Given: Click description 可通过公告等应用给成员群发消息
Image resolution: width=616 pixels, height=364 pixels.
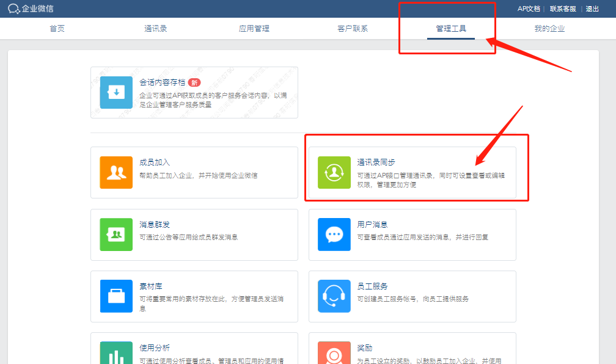Looking at the screenshot, I should pyautogui.click(x=189, y=237).
